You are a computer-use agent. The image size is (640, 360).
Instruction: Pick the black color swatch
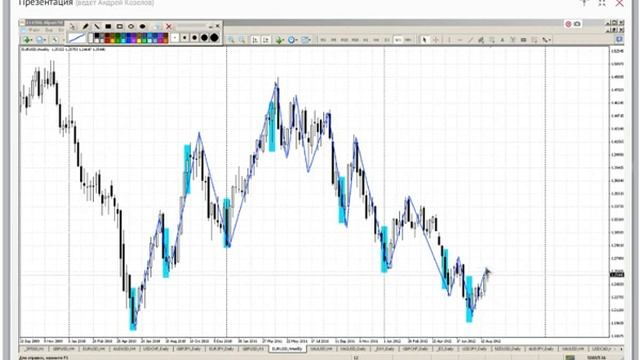tap(96, 35)
